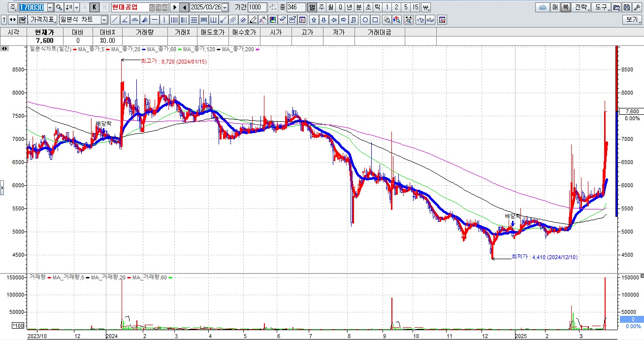Screen dimensions: 644x340
Task: Click the 현재가 column header
Action: pyautogui.click(x=44, y=32)
